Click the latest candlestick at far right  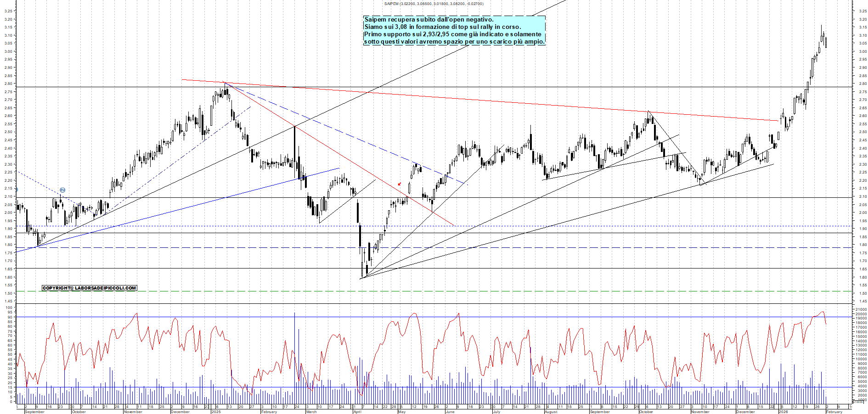(826, 43)
